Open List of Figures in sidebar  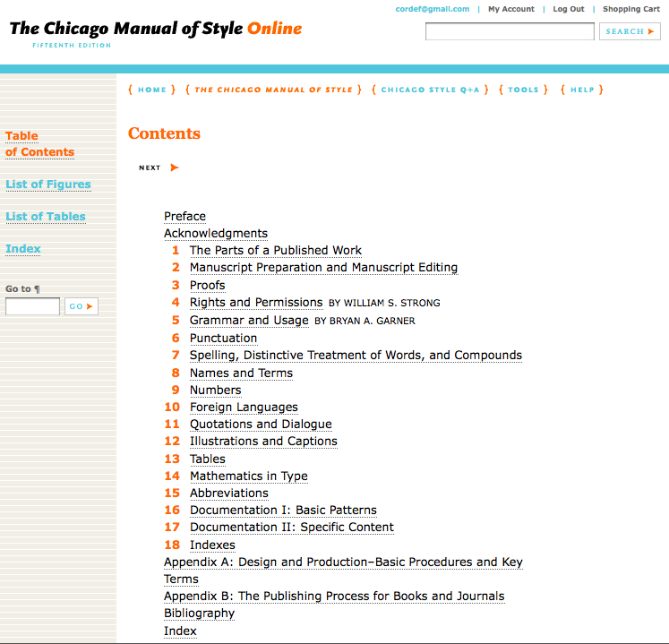48,185
